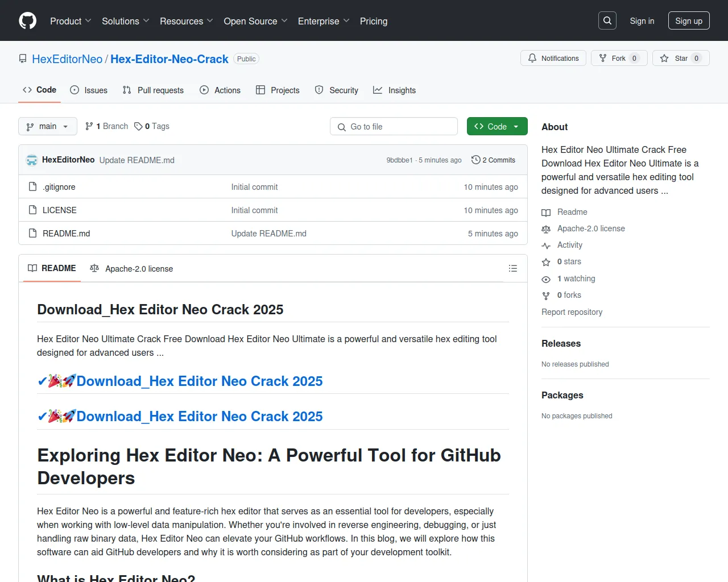The height and width of the screenshot is (582, 728).
Task: Expand the Resources dropdown
Action: pos(187,21)
